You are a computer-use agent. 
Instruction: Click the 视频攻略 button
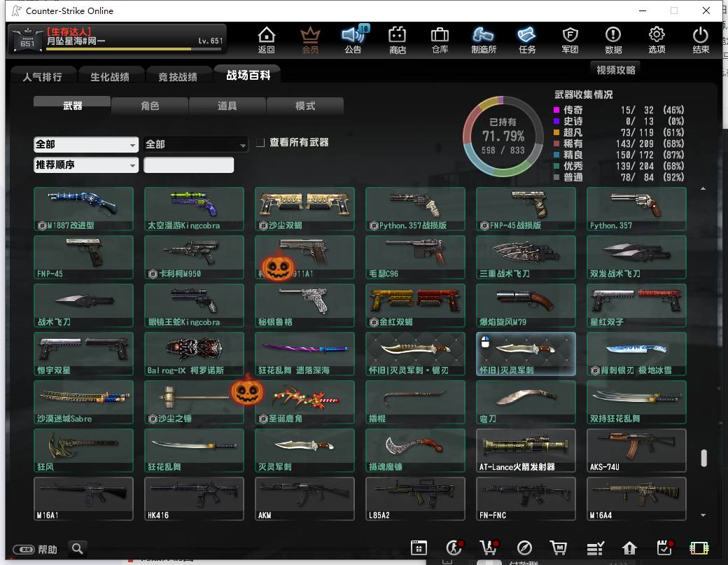(615, 69)
